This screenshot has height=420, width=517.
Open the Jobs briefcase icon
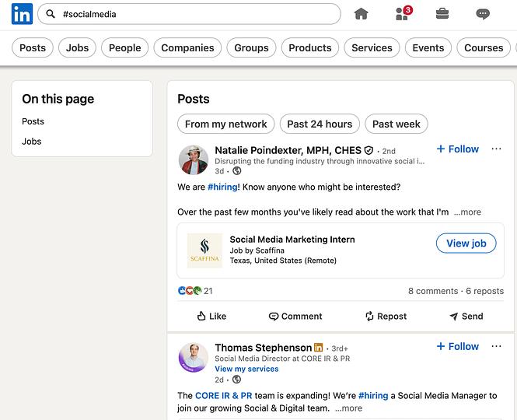(x=442, y=14)
